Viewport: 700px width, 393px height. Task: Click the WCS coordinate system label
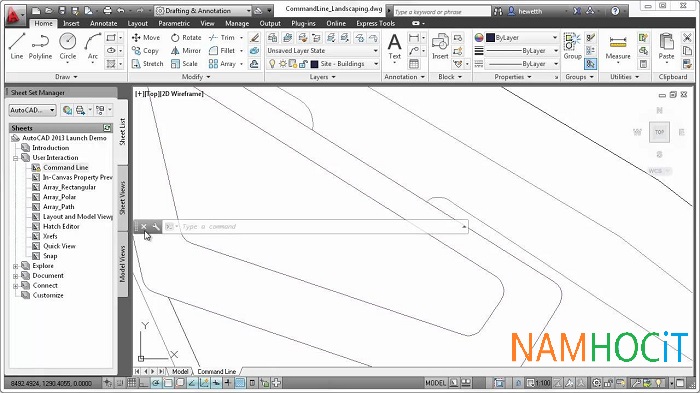(660, 171)
